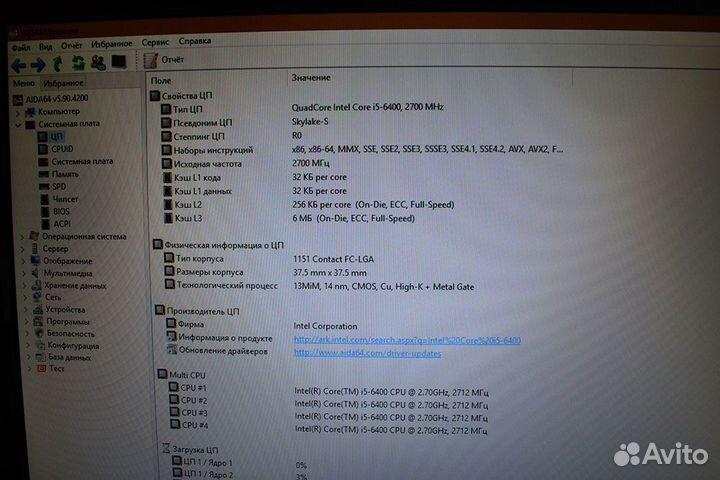Select the ЦП 1 / Ядро 1 row

[x=240, y=463]
